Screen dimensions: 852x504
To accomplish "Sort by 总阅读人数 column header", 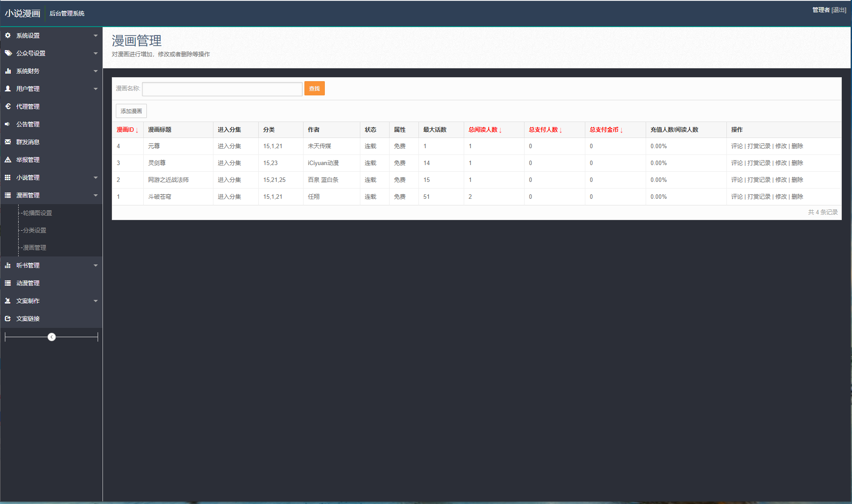I will point(485,130).
